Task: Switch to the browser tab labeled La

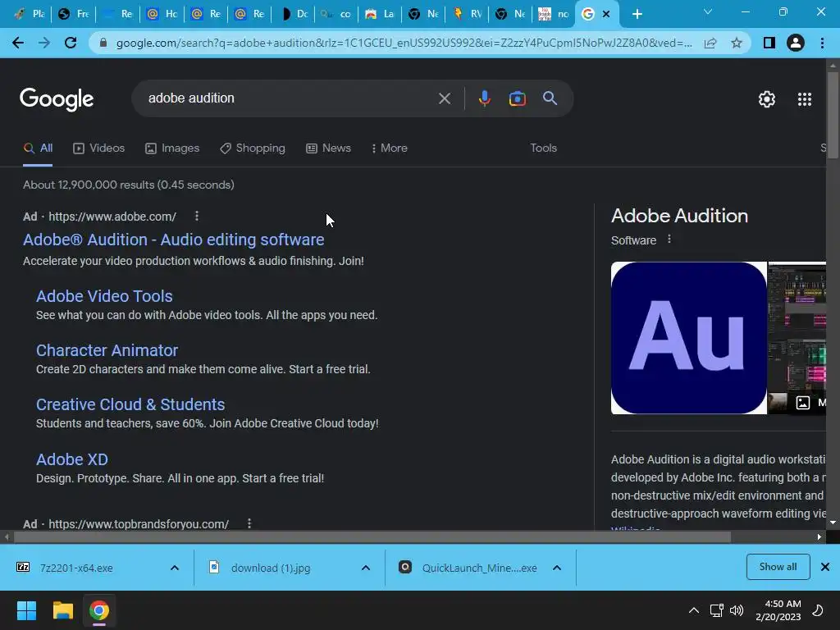Action: click(x=379, y=14)
